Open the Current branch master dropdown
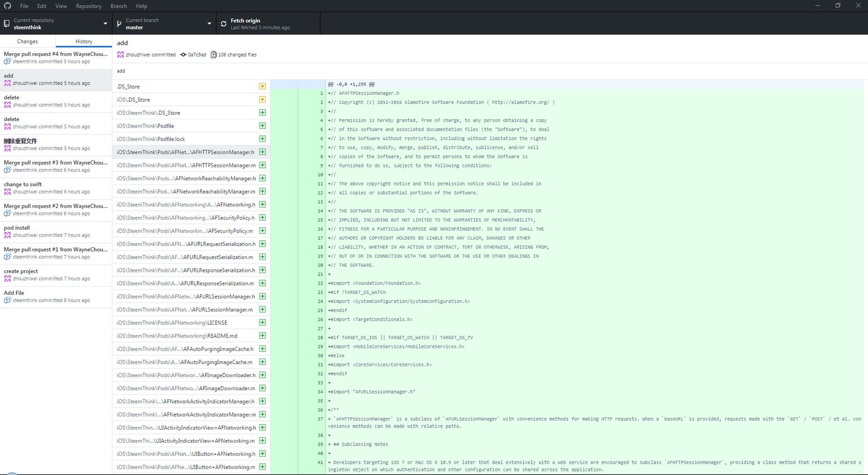This screenshot has width=868, height=475. [x=163, y=24]
